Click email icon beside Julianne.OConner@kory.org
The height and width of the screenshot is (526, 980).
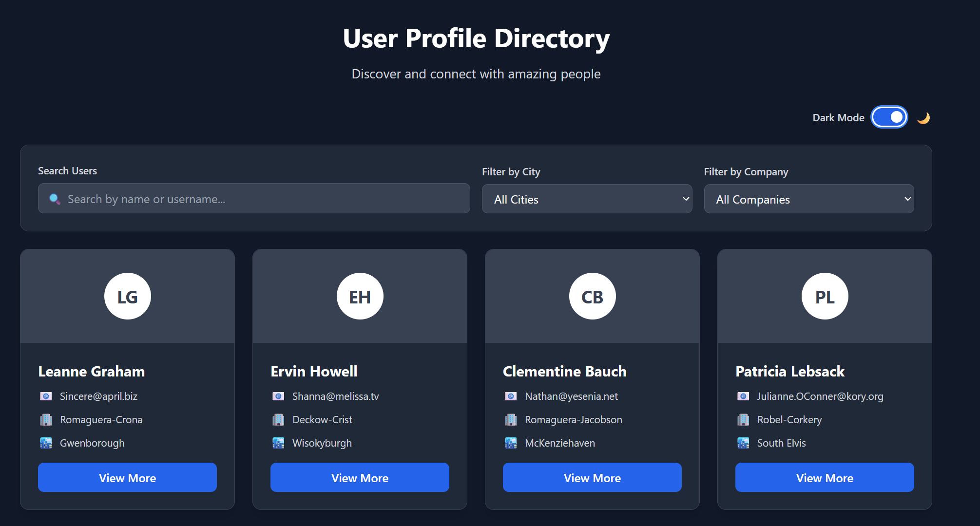[x=743, y=396]
